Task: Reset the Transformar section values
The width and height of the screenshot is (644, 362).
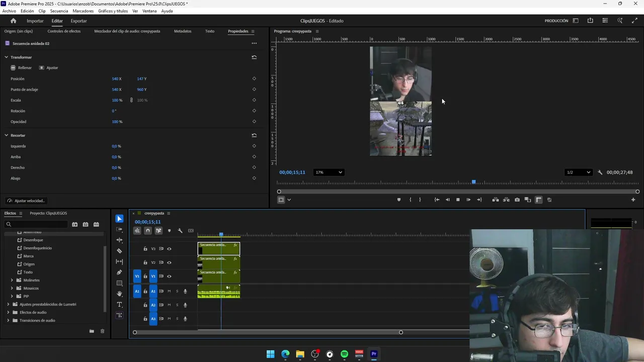Action: pos(254,57)
